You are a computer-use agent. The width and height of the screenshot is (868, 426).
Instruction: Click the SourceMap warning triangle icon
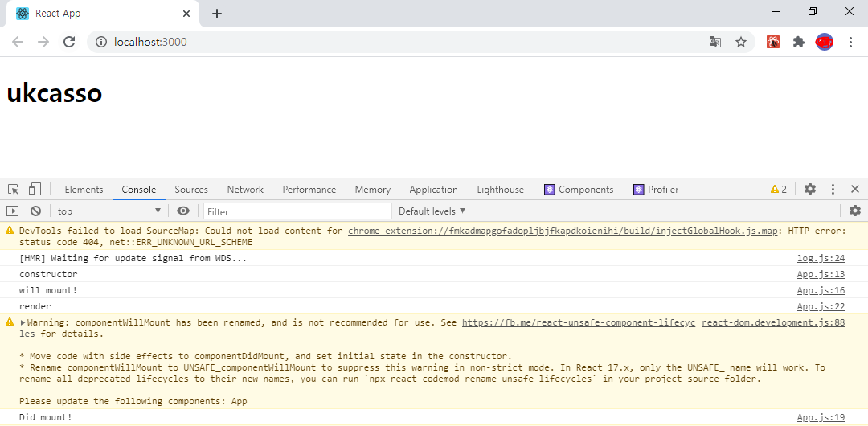click(x=10, y=231)
